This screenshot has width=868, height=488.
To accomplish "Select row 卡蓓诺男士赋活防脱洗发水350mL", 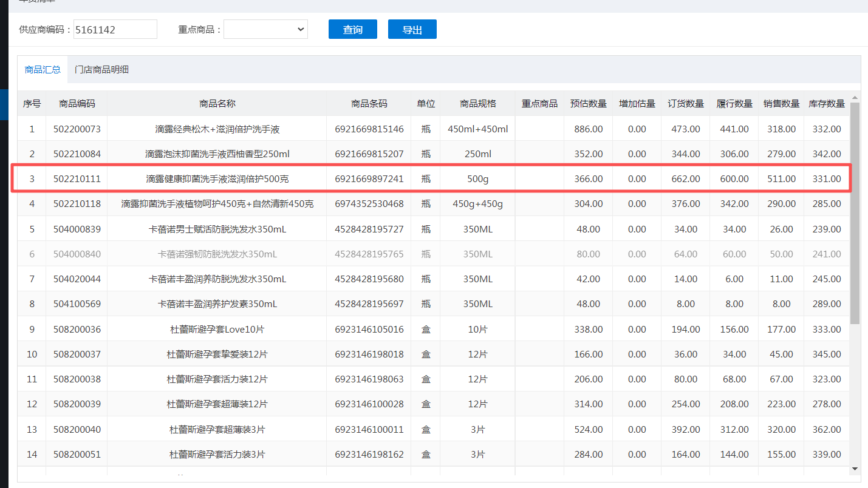I will pos(217,229).
